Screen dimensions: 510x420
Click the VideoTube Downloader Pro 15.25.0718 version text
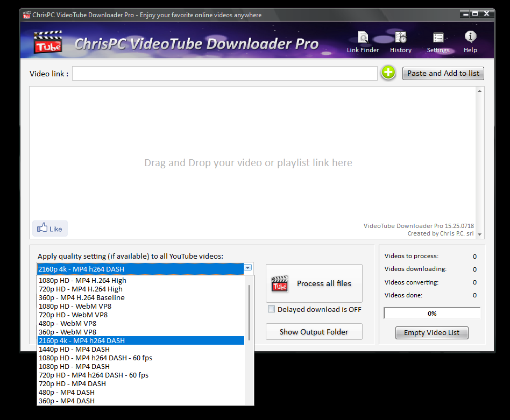[419, 226]
